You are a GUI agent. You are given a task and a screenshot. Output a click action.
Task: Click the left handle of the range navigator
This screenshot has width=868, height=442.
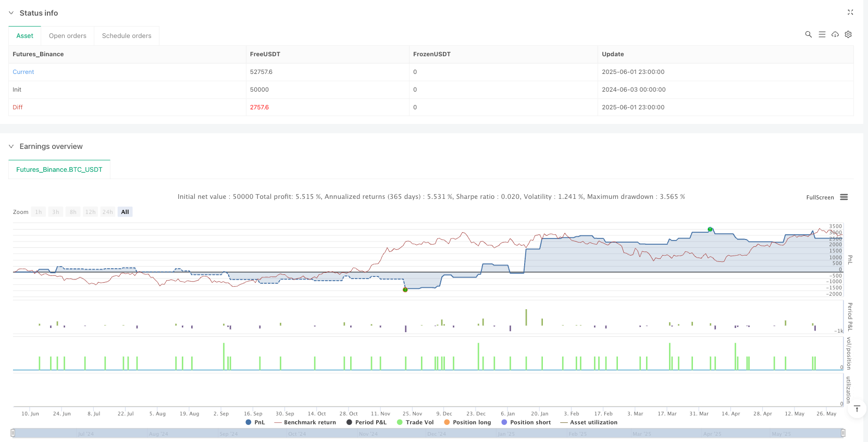click(x=13, y=433)
